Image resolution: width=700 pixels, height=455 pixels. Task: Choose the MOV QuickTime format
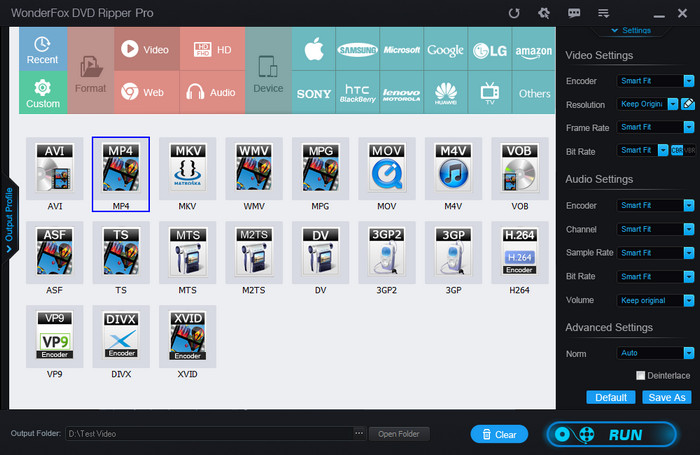pyautogui.click(x=387, y=169)
